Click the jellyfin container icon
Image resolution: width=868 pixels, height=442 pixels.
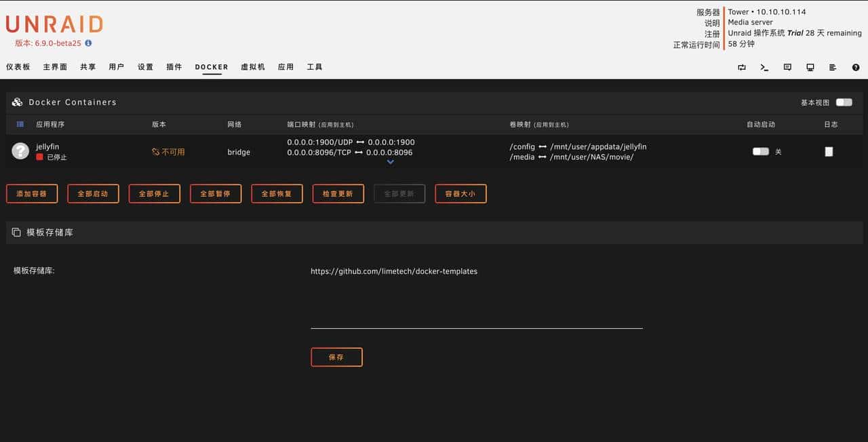point(20,150)
